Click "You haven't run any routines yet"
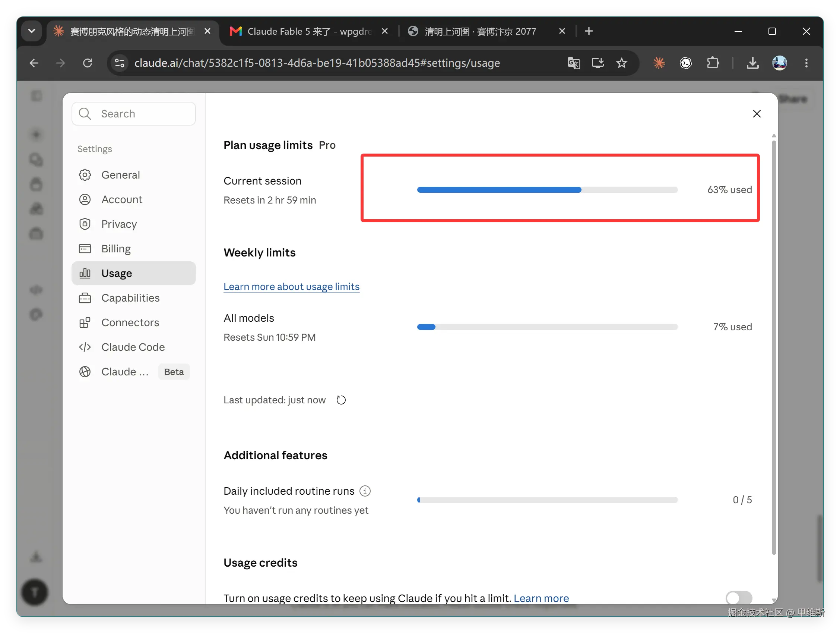Screen dimensions: 840x633 (x=296, y=510)
